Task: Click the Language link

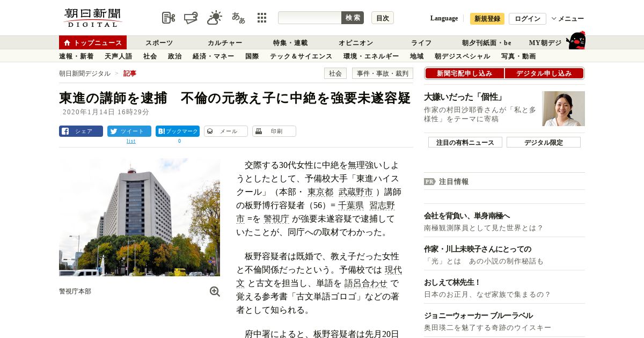Action: point(444,18)
